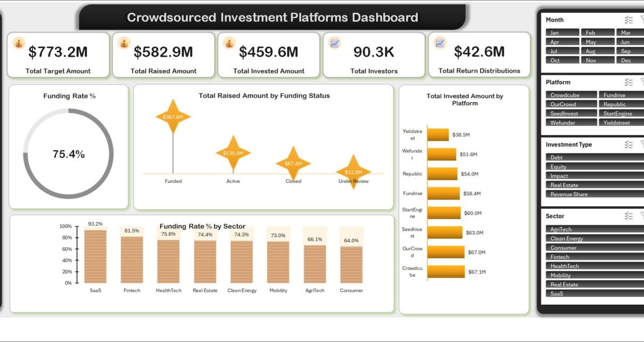Filter by Aug month button
The width and height of the screenshot is (644, 342).
coord(597,51)
